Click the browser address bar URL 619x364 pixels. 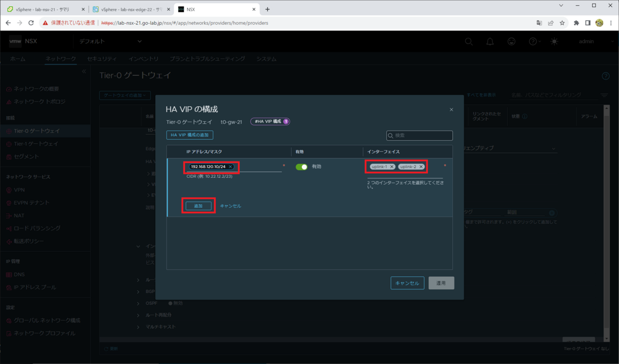185,23
